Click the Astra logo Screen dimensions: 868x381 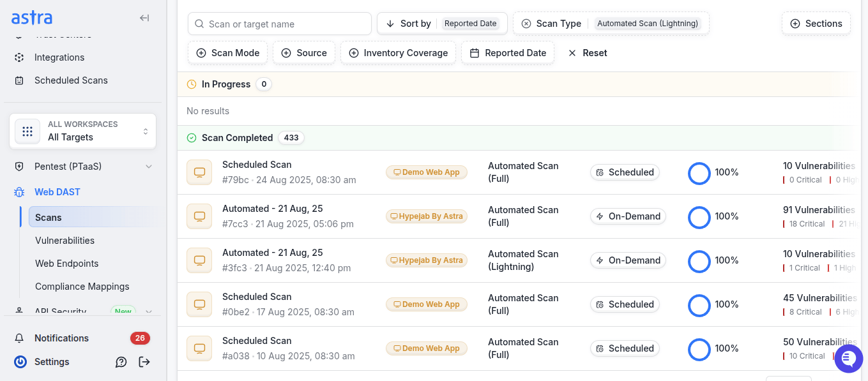click(x=32, y=18)
